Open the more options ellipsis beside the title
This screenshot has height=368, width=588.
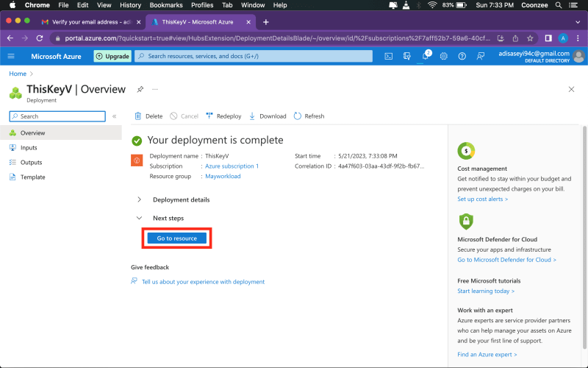tap(155, 89)
